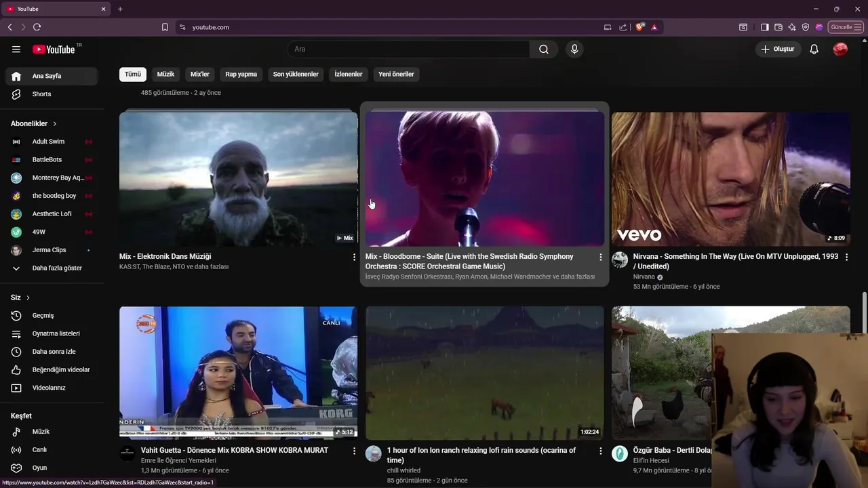868x488 pixels.
Task: Open the account avatar menu
Action: [x=840, y=49]
